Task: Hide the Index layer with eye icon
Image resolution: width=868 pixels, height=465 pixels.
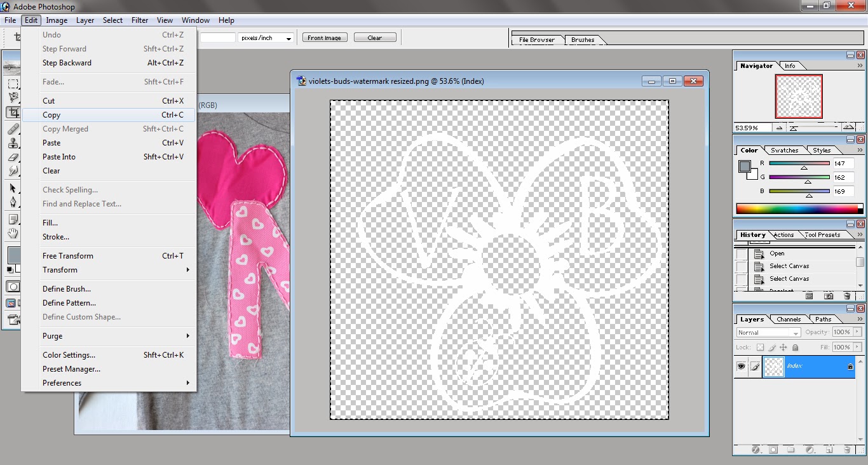Action: pyautogui.click(x=740, y=367)
